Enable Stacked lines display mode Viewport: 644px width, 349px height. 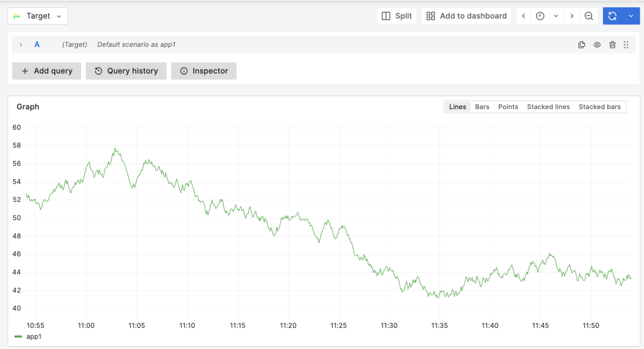click(548, 107)
